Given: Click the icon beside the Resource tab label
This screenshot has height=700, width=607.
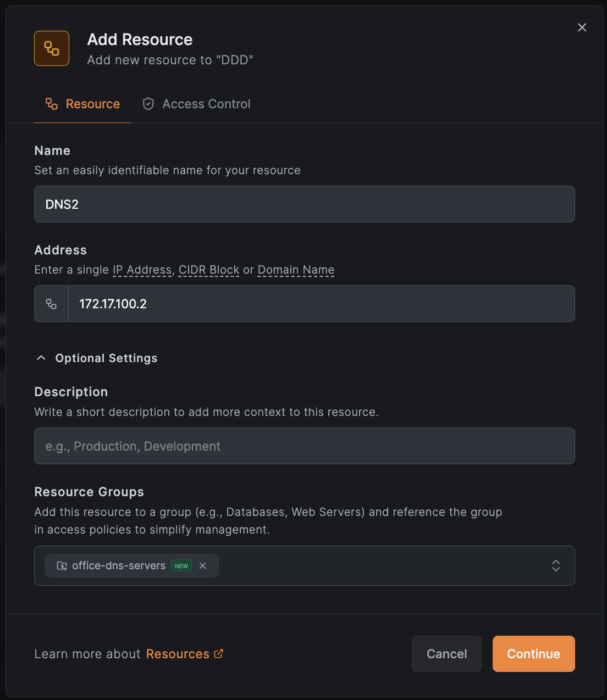Looking at the screenshot, I should click(x=52, y=104).
